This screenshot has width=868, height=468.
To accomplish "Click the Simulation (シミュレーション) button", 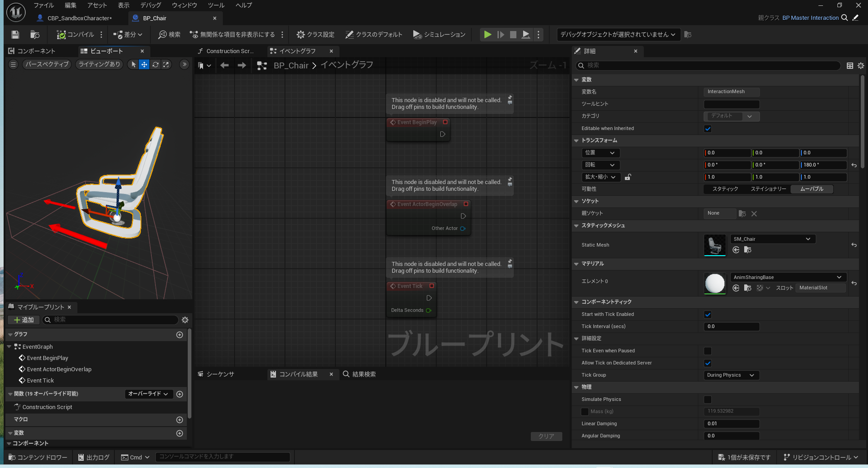I will tap(439, 35).
